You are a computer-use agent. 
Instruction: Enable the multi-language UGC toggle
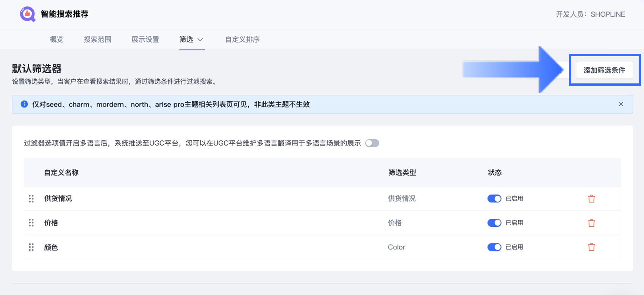tap(372, 143)
